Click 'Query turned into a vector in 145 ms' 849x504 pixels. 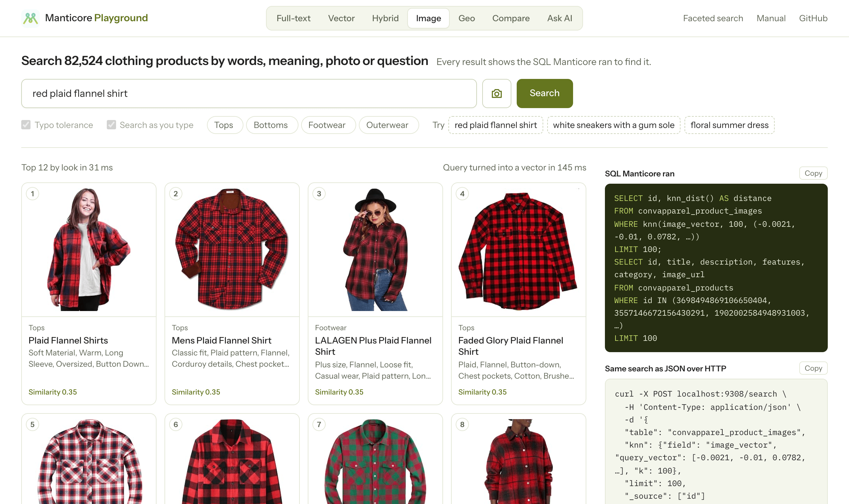pos(514,167)
